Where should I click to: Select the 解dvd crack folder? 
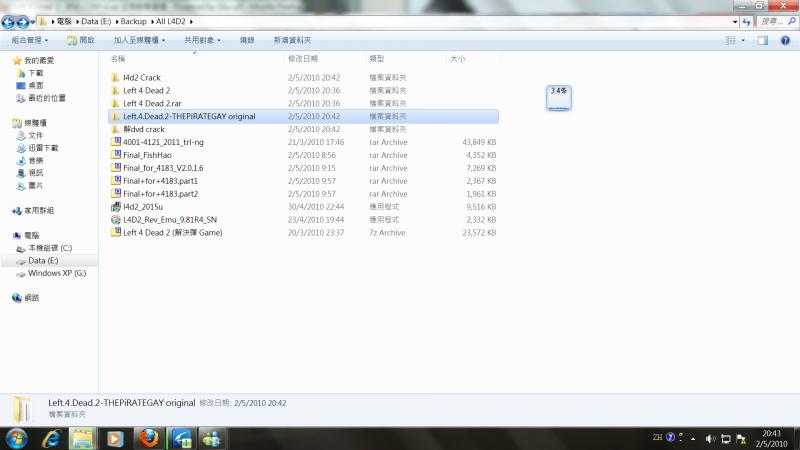pos(144,129)
